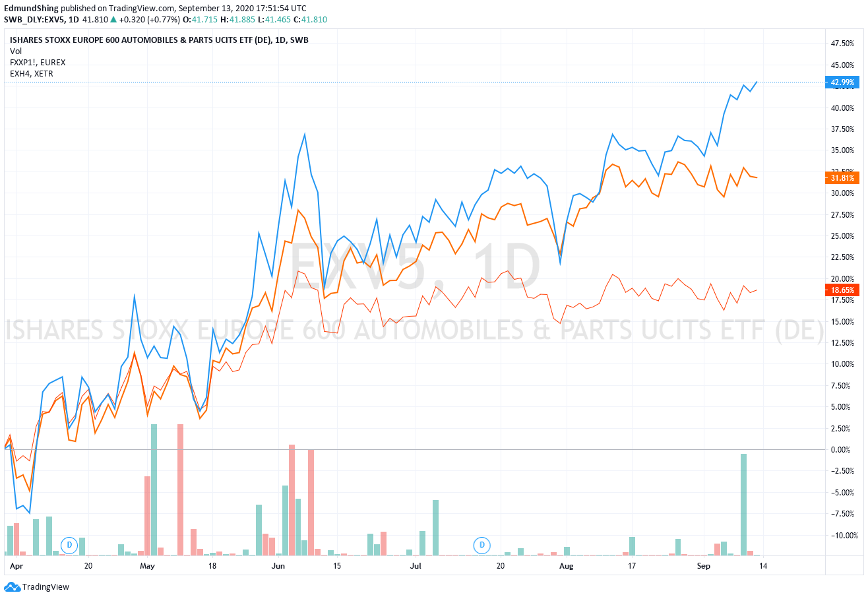The height and width of the screenshot is (599, 868).
Task: Click the ISHARES STOXX EUROPE 600 chart title
Action: pyautogui.click(x=159, y=40)
